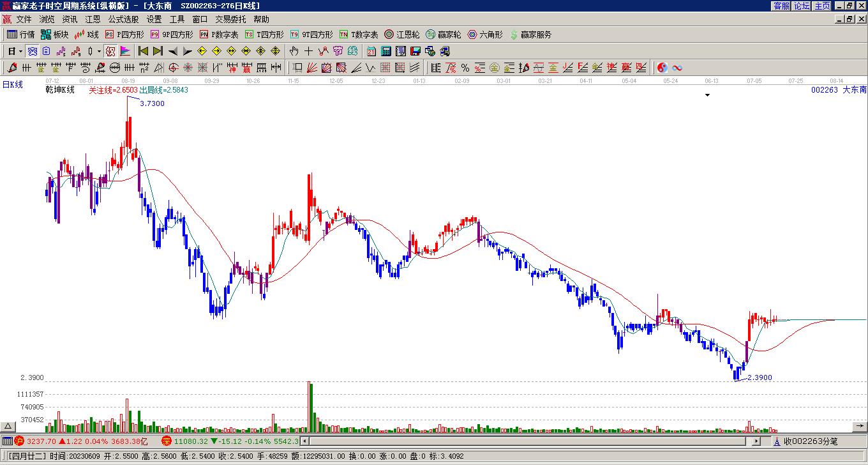Screen dimensions: 868x465
Task: Open the 交易委托 menu
Action: [230, 19]
